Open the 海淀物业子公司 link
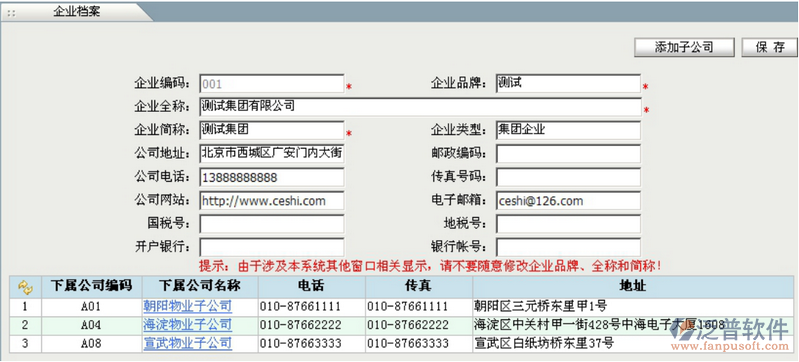799x362 pixels. pyautogui.click(x=188, y=324)
